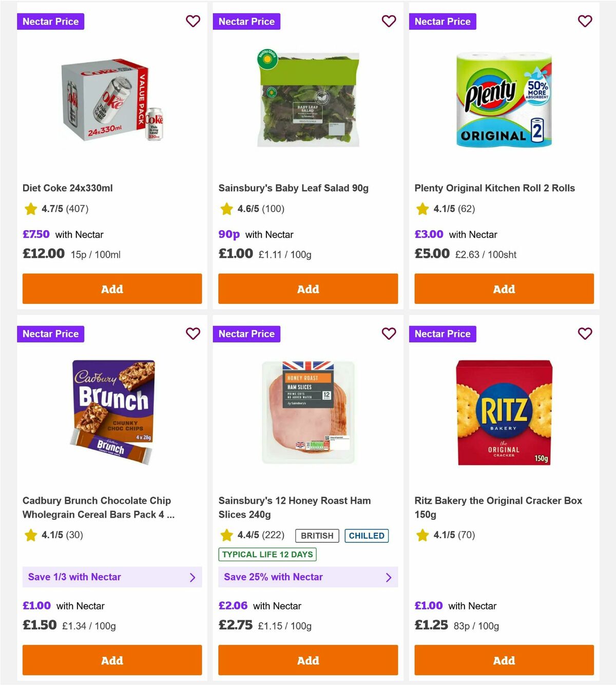Viewport: 616px width, 685px height.
Task: Select the star icon beside Ritz 4.1/5 rating
Action: 422,535
